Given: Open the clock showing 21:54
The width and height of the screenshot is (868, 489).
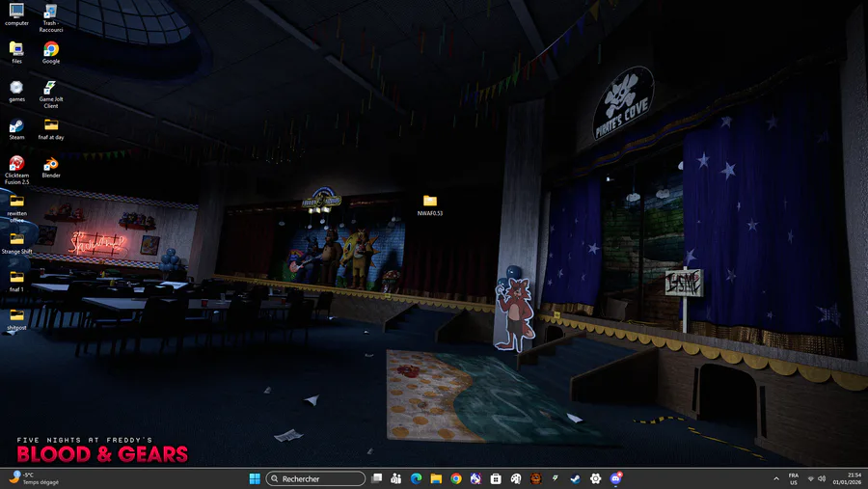Looking at the screenshot, I should [x=848, y=478].
